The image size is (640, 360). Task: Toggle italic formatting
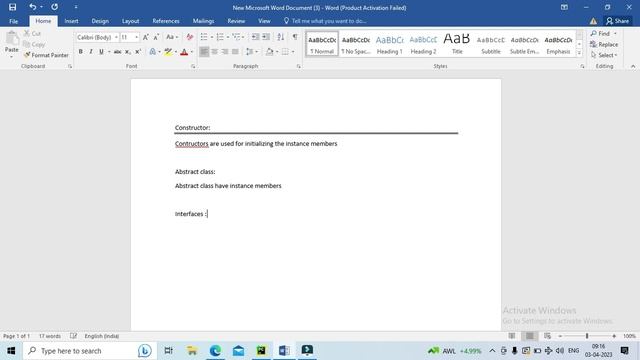(91, 52)
